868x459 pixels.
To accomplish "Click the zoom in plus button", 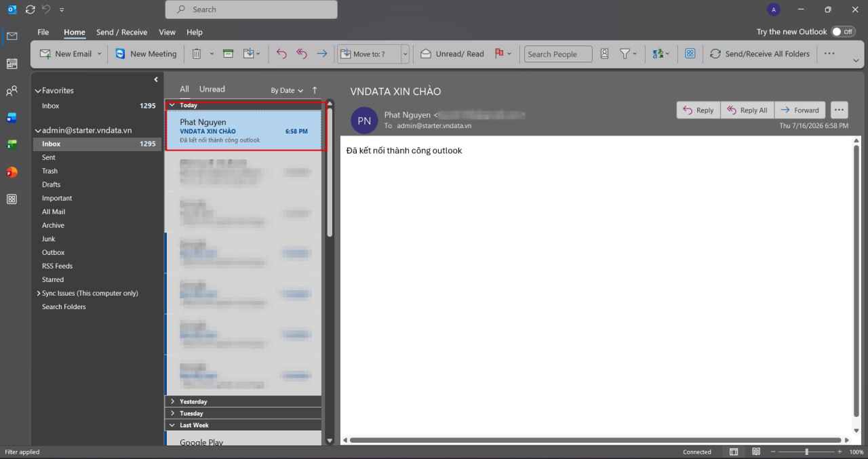I will click(840, 452).
